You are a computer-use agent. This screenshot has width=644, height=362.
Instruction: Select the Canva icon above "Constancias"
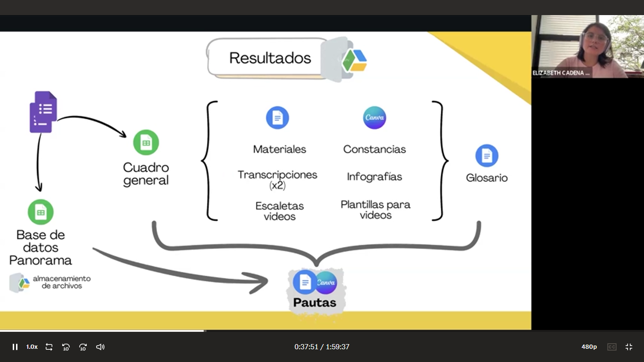(374, 118)
